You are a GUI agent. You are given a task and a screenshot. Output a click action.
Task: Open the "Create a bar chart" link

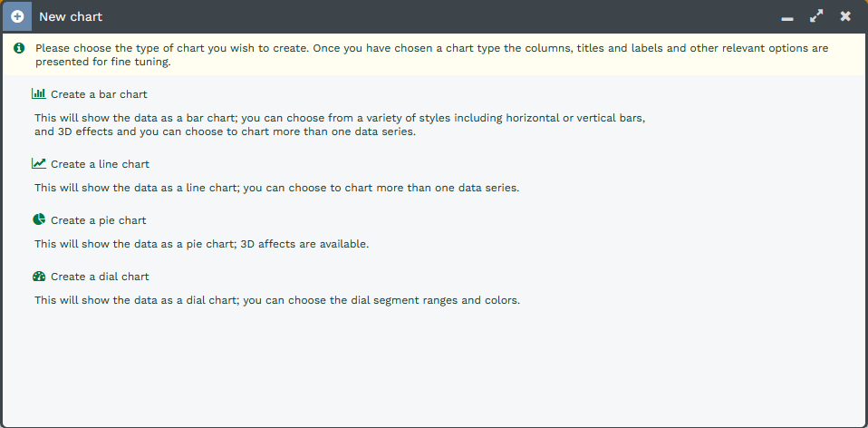99,94
